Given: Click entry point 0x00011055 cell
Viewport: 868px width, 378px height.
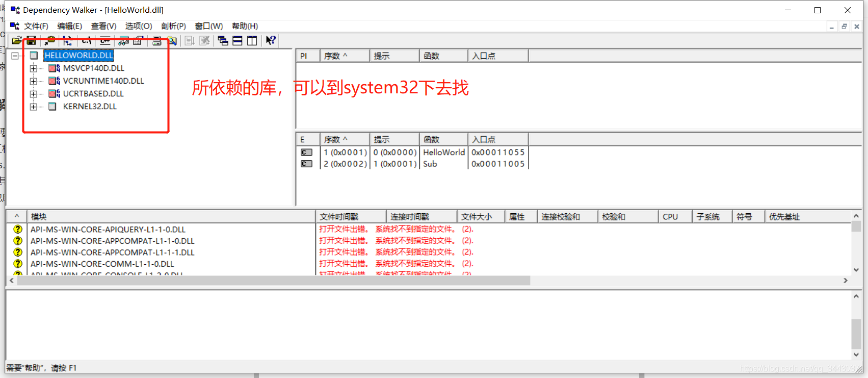Looking at the screenshot, I should point(498,153).
